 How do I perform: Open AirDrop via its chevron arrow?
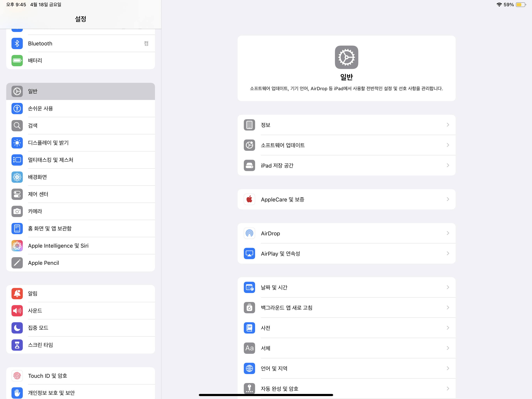pos(448,233)
